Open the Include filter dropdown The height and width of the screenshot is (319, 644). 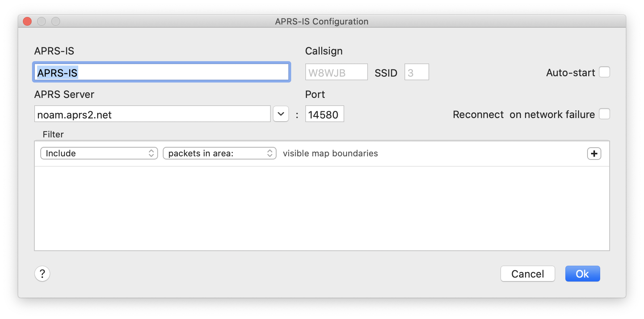[99, 153]
